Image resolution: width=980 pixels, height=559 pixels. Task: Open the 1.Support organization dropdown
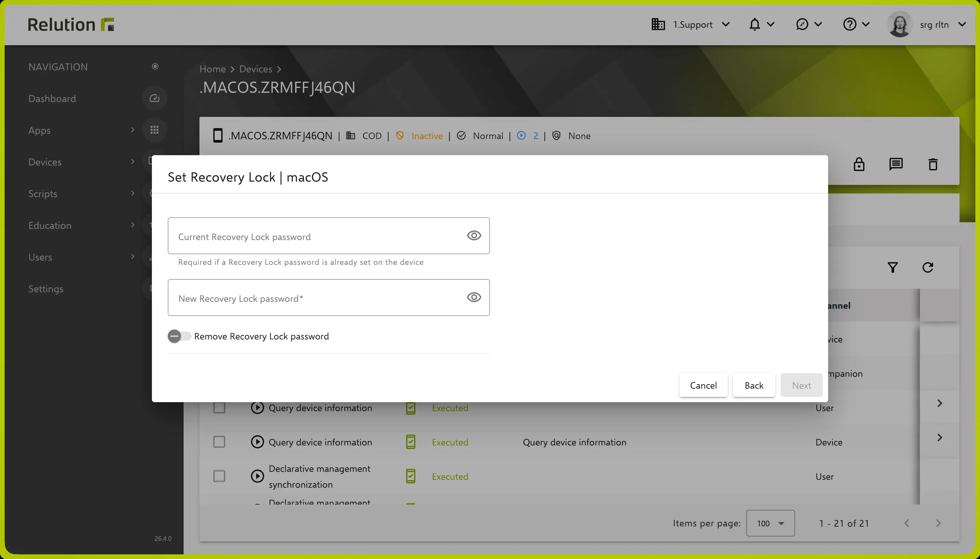(690, 24)
